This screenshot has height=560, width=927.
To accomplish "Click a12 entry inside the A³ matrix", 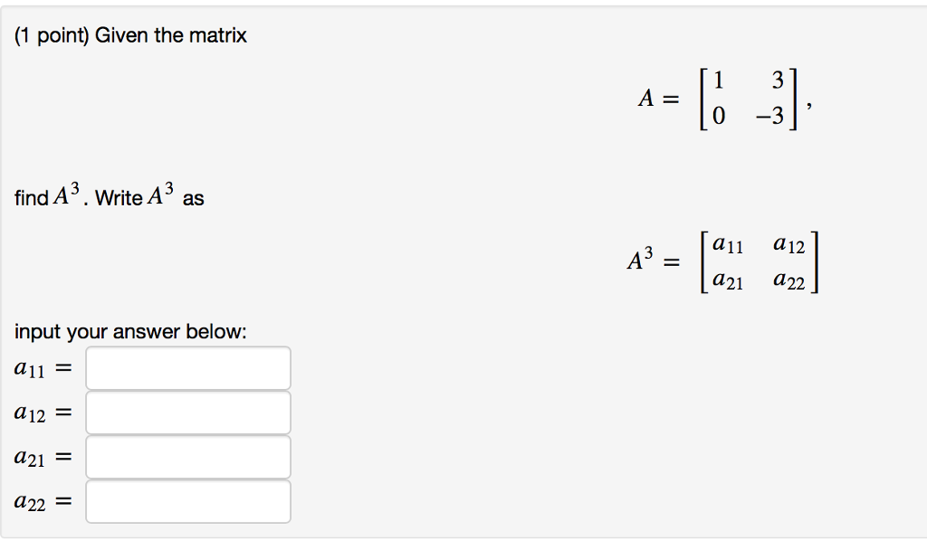I will tap(788, 244).
